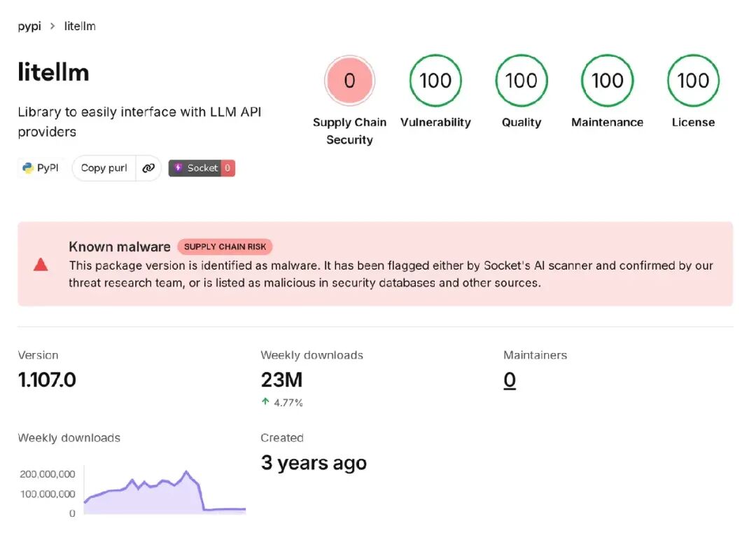Image resolution: width=756 pixels, height=554 pixels.
Task: Click the Maintenance label
Action: point(608,123)
